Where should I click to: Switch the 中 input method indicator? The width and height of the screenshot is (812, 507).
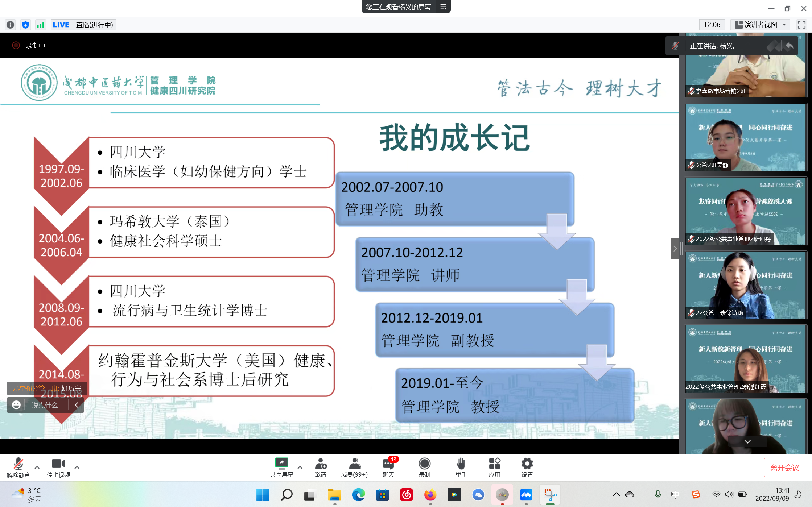(x=675, y=494)
